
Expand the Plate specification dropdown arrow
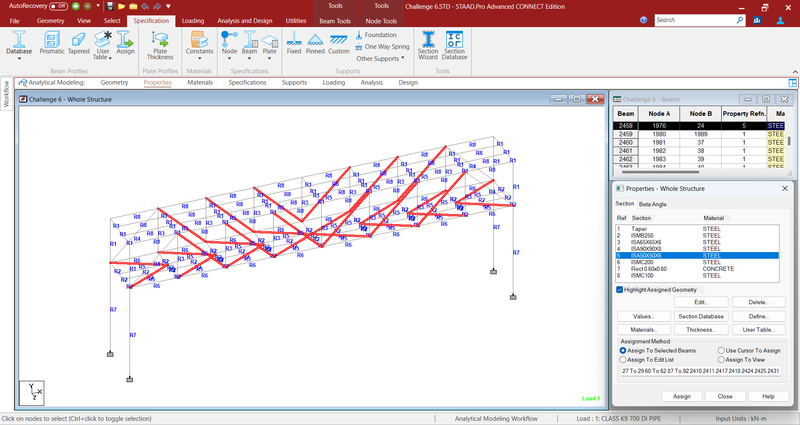[269, 59]
